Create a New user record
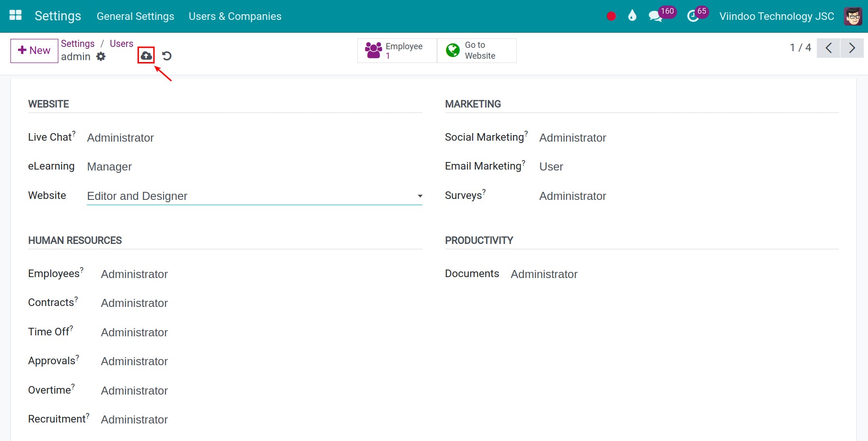The height and width of the screenshot is (441, 868). click(34, 51)
